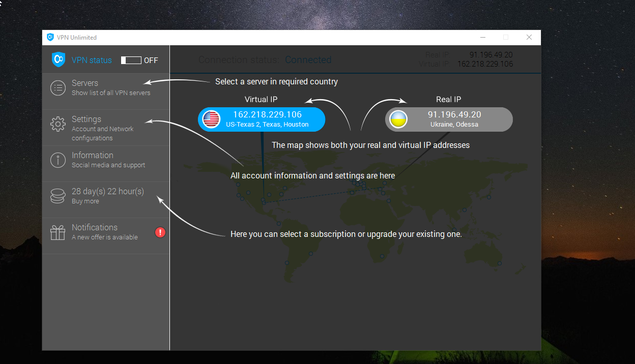The width and height of the screenshot is (635, 364).
Task: Click the Buy more link
Action: click(x=85, y=201)
